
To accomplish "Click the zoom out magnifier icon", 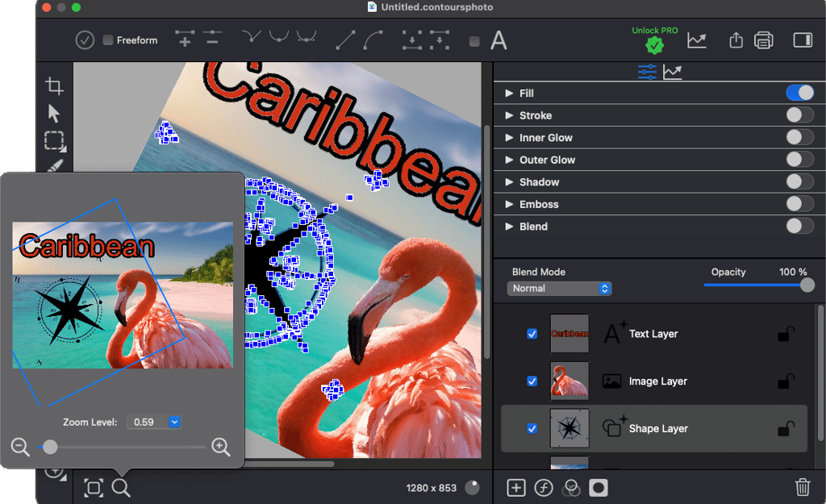I will coord(20,447).
